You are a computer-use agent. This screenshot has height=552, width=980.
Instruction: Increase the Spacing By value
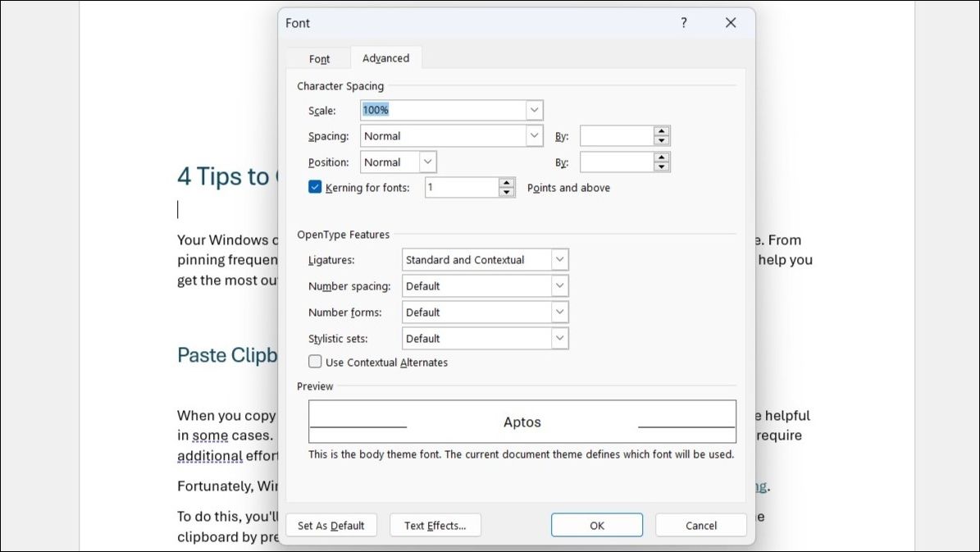pyautogui.click(x=662, y=130)
